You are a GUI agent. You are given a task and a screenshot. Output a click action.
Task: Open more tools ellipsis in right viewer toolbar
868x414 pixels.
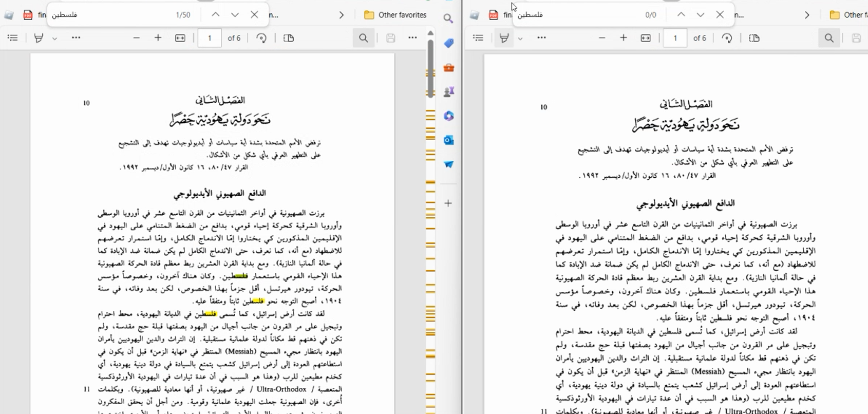coord(541,38)
